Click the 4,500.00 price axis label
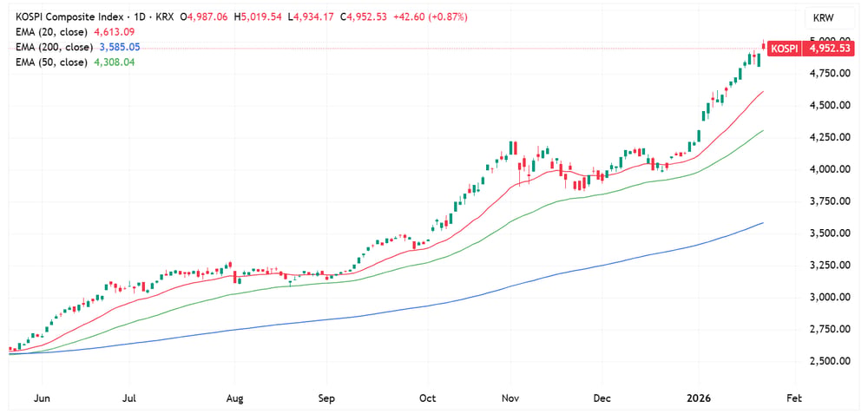Viewport: 868px width, 414px height. 829,105
